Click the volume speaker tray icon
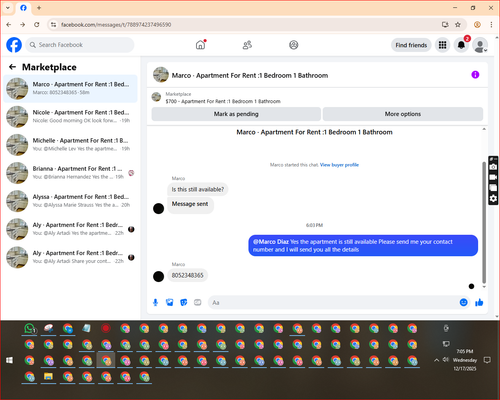This screenshot has height=400, width=500. (x=446, y=360)
